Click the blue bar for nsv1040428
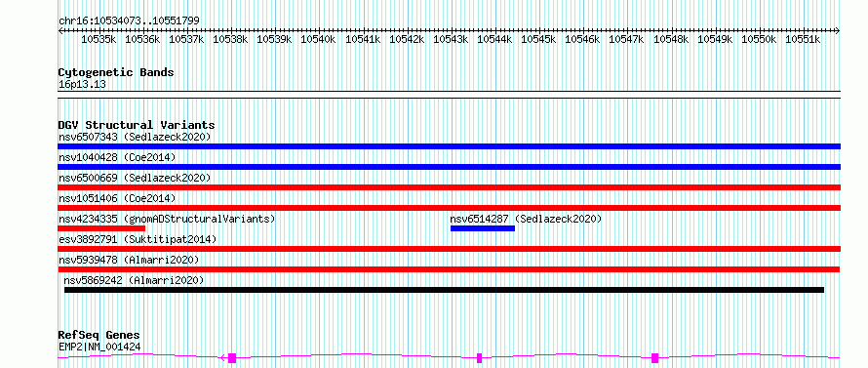Screen dimensions: 868x368 coord(449,167)
